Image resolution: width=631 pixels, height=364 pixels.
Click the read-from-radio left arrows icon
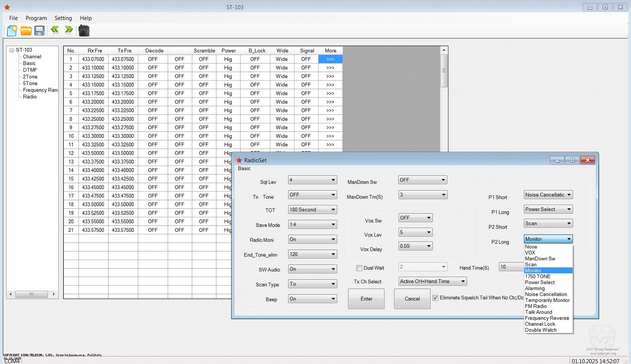(x=55, y=30)
